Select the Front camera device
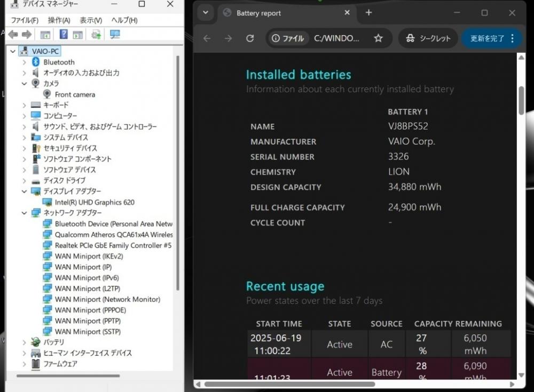The image size is (534, 392). click(75, 94)
